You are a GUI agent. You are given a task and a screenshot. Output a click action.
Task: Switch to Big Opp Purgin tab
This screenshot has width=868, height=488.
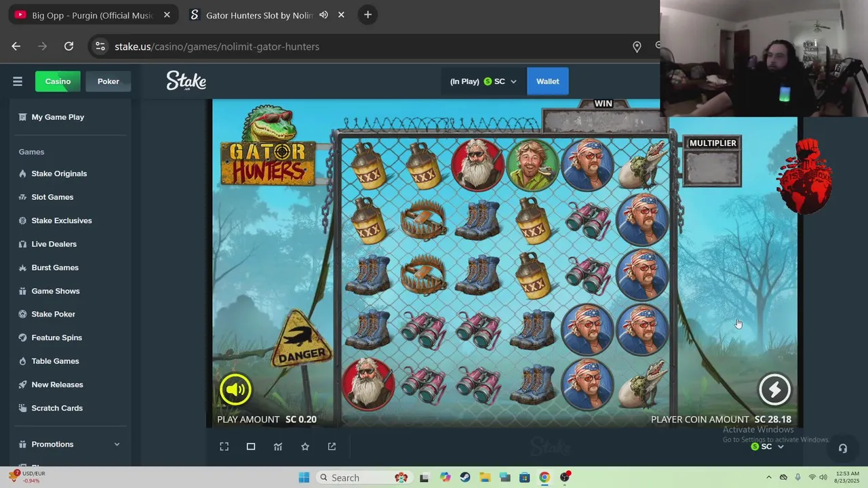click(x=94, y=15)
